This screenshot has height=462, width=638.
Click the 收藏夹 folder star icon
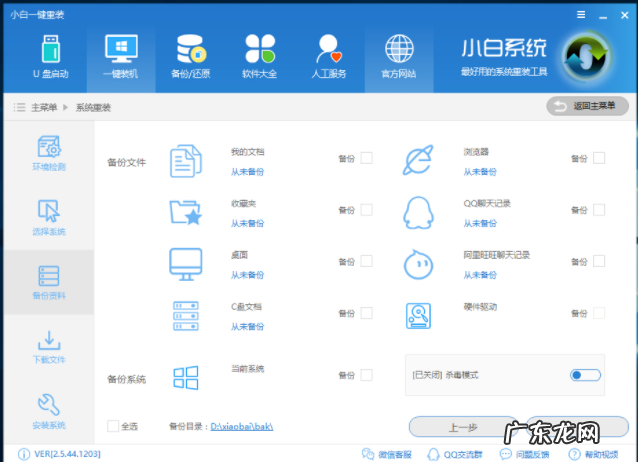pyautogui.click(x=186, y=212)
